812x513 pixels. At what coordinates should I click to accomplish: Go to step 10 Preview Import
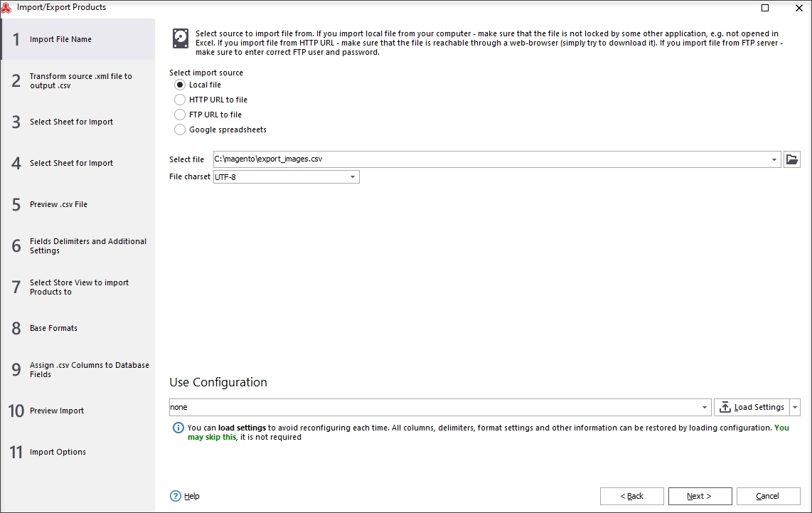78,411
